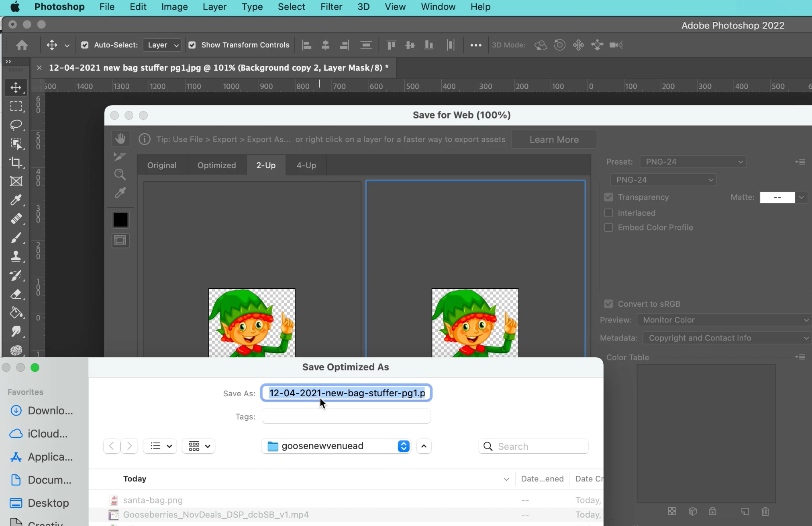Click the black eyedropper color swatch
This screenshot has width=812, height=526.
pyautogui.click(x=120, y=220)
